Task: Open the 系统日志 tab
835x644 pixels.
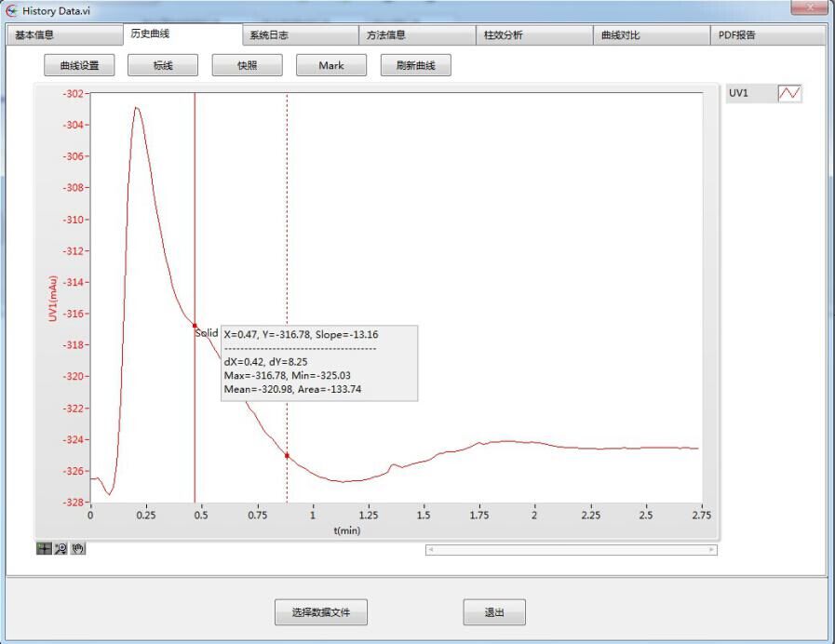Action: click(300, 36)
